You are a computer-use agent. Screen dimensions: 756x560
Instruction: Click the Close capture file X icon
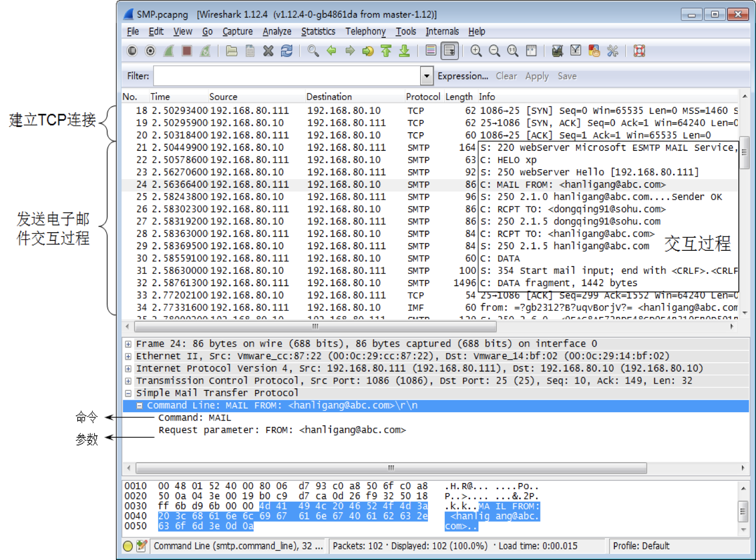268,51
